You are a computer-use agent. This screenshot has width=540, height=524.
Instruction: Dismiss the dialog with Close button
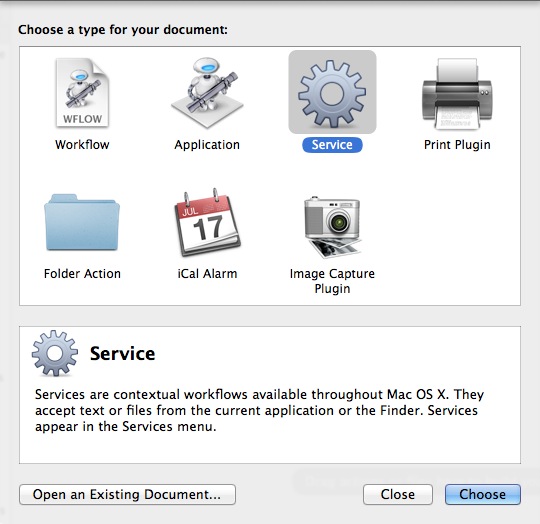tap(398, 494)
